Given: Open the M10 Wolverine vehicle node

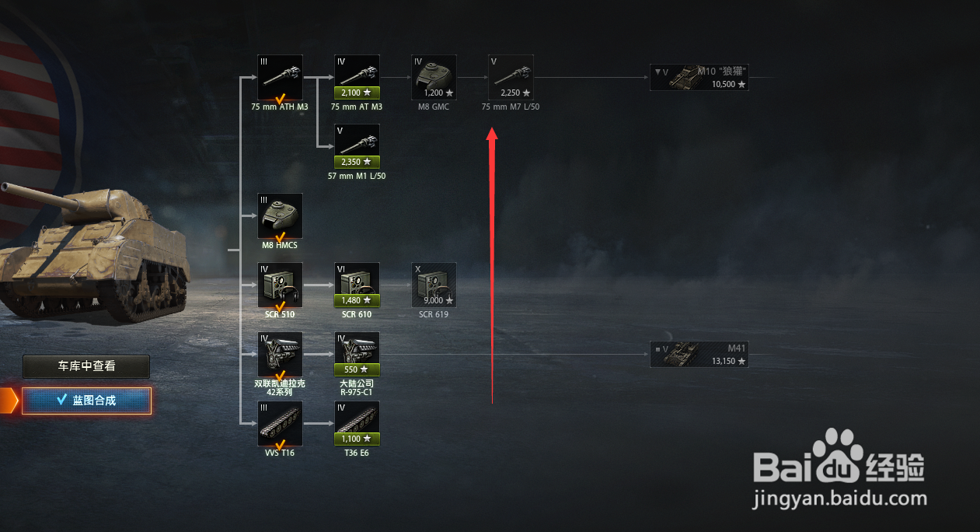Looking at the screenshot, I should (699, 78).
